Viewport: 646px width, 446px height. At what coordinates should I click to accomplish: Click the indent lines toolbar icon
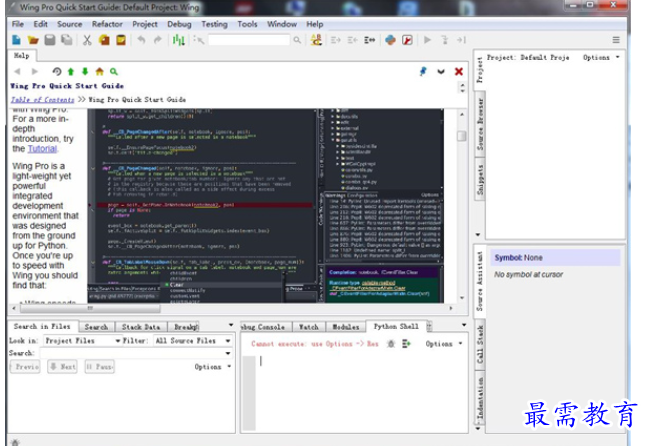(336, 40)
